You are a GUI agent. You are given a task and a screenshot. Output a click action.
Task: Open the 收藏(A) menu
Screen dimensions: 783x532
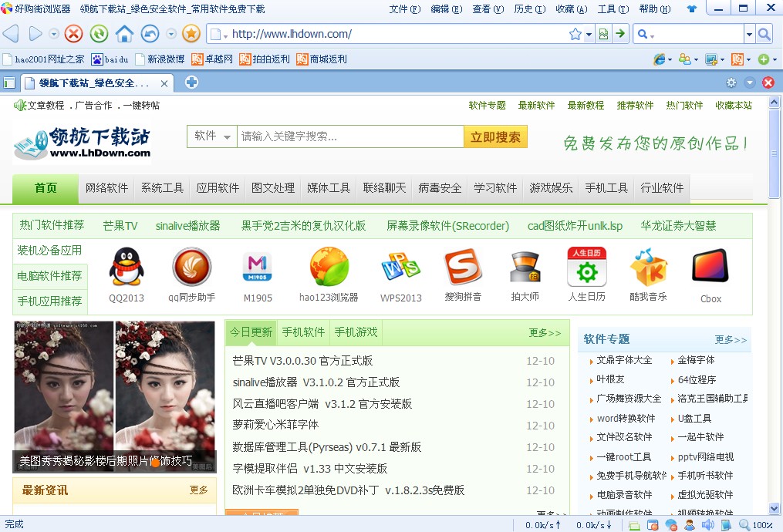[x=572, y=9]
